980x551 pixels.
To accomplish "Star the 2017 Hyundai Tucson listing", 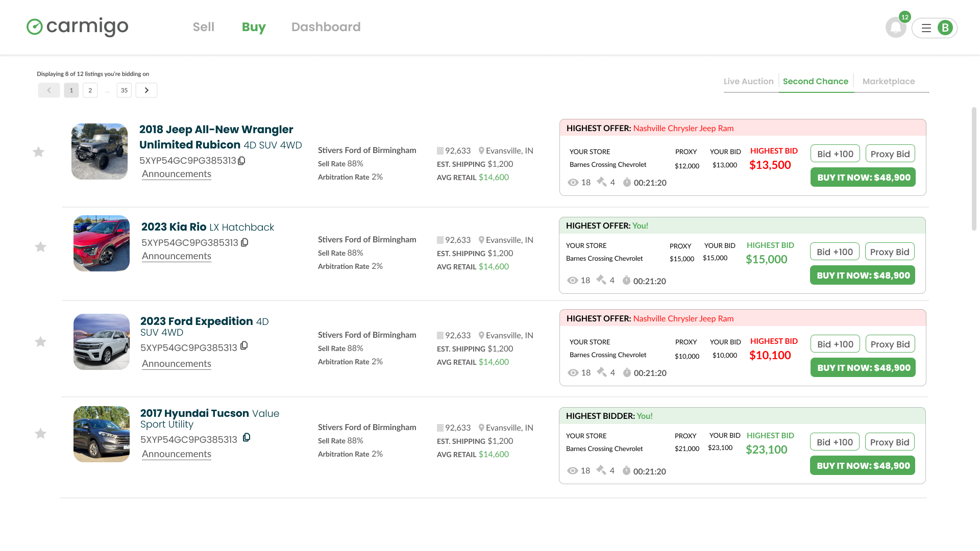I will point(40,434).
